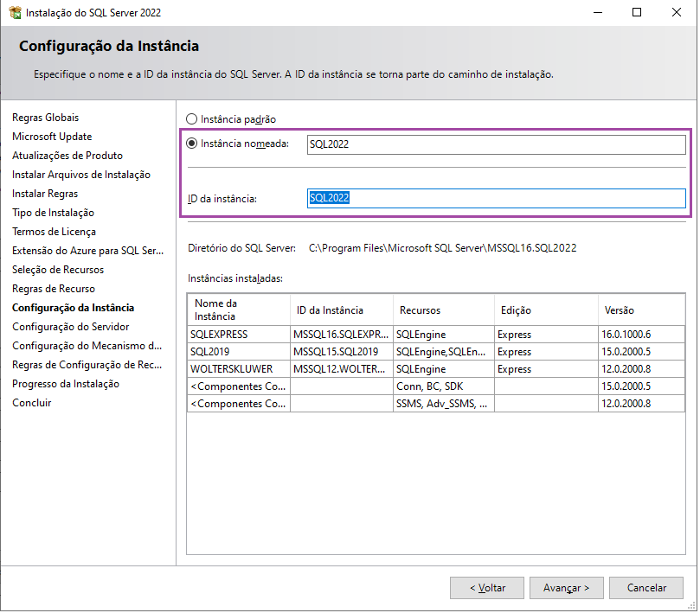Click the Termos de Licença step

[x=54, y=232]
